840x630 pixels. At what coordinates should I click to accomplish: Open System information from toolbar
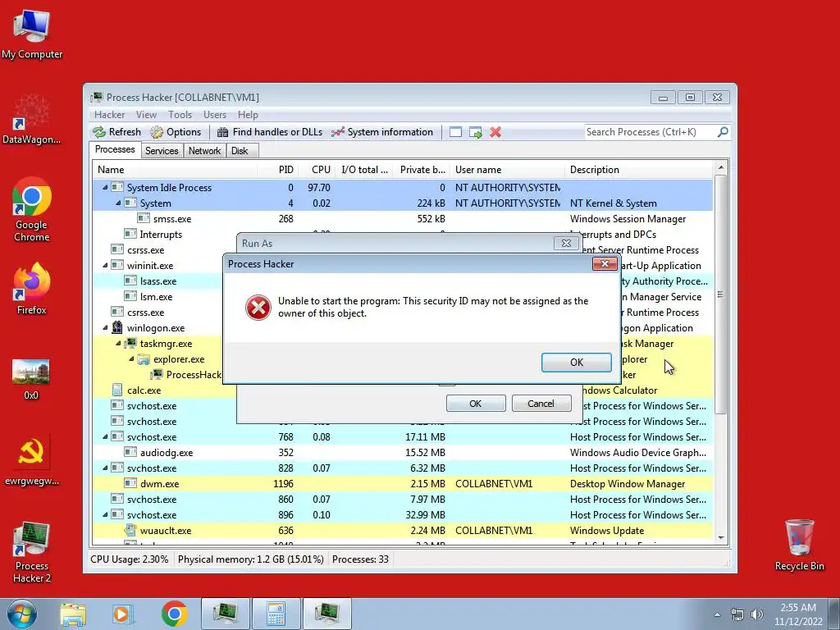click(382, 132)
